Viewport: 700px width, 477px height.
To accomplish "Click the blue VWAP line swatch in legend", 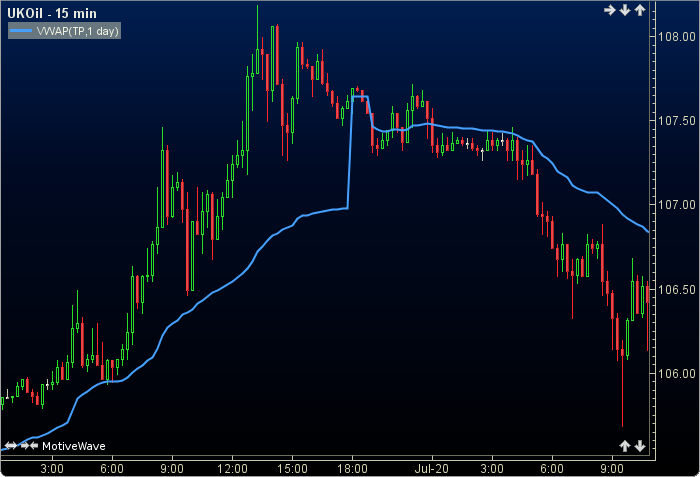I will click(x=21, y=31).
